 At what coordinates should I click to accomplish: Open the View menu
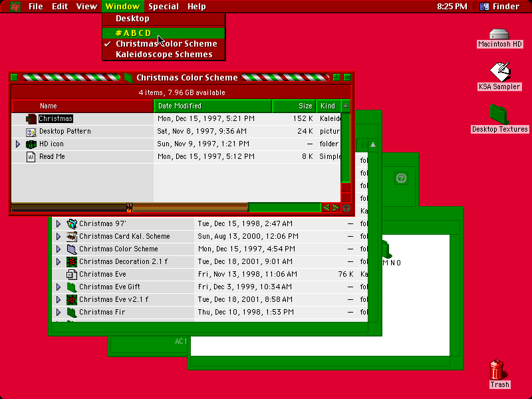point(86,7)
